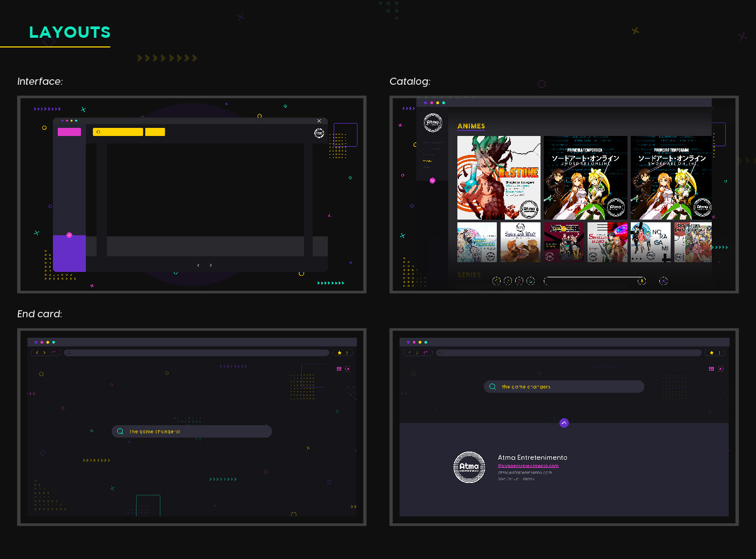Click second round icon in Catalog bottom bar
Viewport: 756px width, 559px height.
click(x=508, y=281)
